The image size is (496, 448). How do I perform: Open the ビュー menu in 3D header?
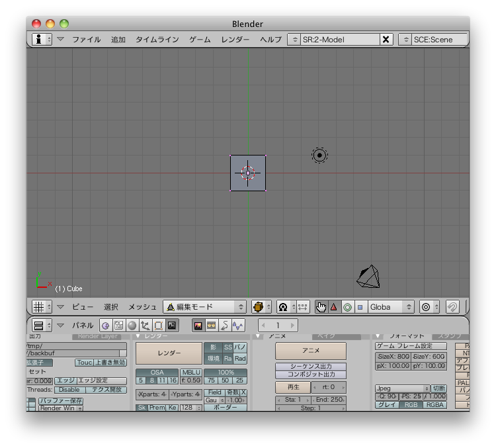pos(83,307)
